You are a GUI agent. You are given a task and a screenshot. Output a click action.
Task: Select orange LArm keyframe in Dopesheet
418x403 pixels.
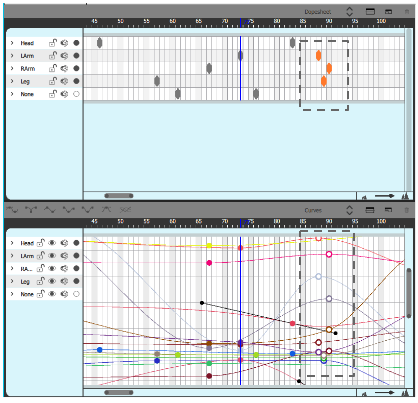coord(318,55)
